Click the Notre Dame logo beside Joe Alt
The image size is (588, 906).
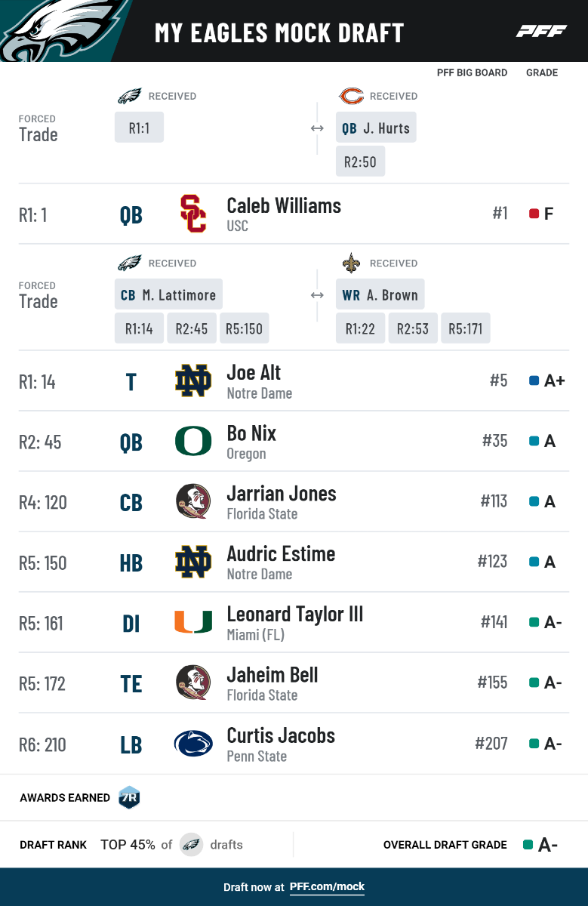click(193, 381)
